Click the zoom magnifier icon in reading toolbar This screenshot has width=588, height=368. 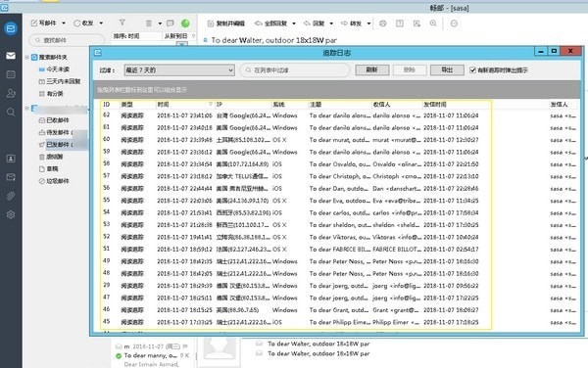tap(433, 23)
